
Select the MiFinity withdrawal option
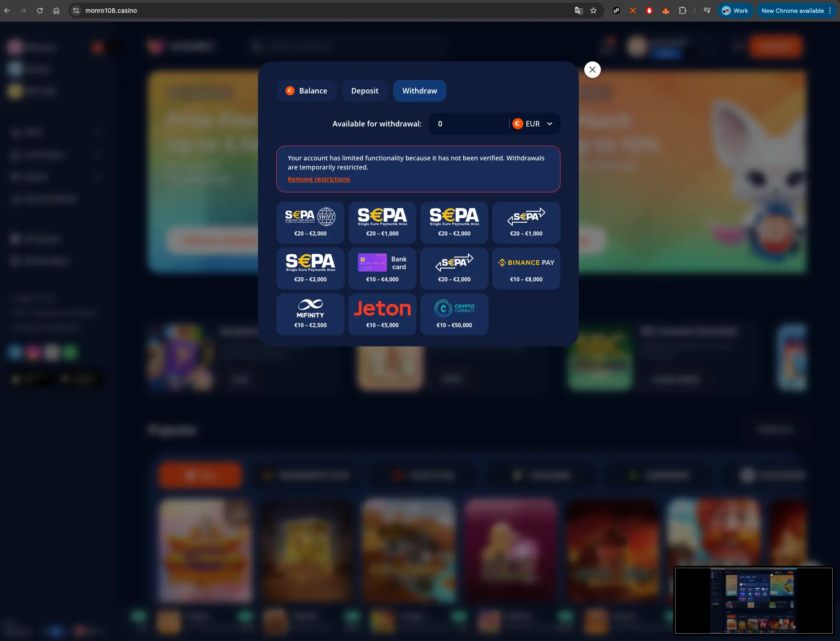[x=310, y=314]
